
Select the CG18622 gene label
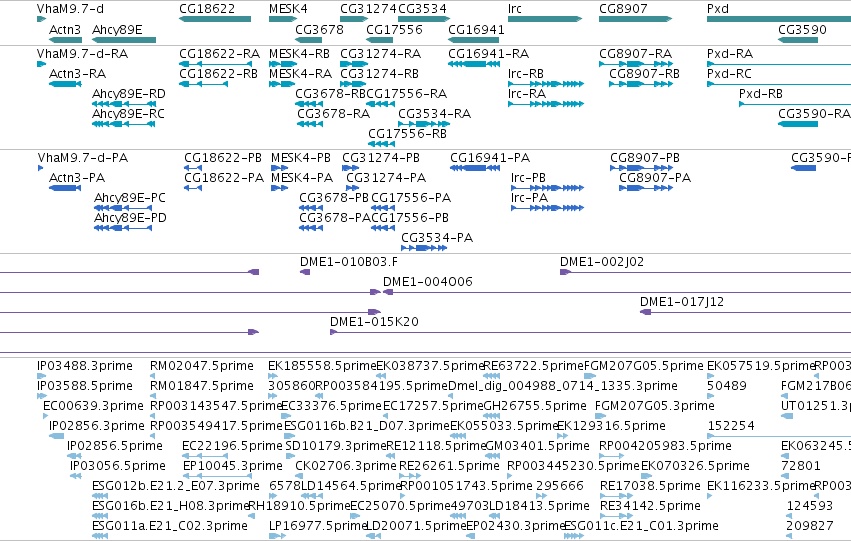pyautogui.click(x=207, y=9)
